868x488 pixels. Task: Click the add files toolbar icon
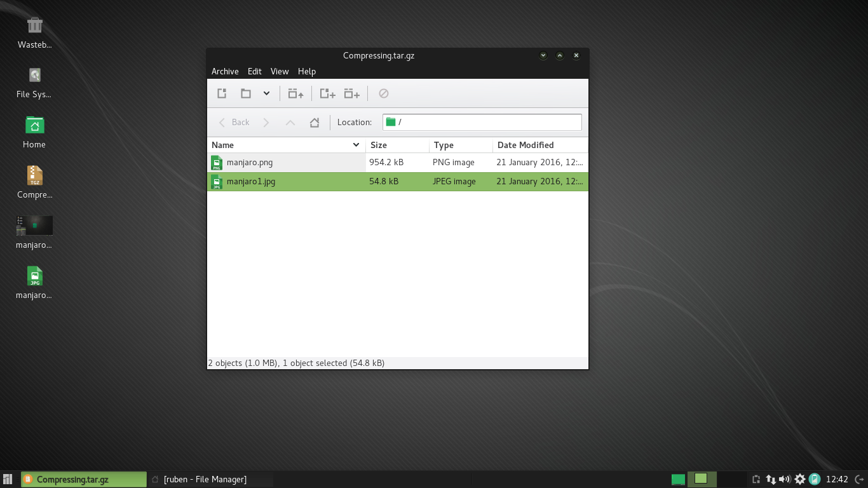click(327, 93)
